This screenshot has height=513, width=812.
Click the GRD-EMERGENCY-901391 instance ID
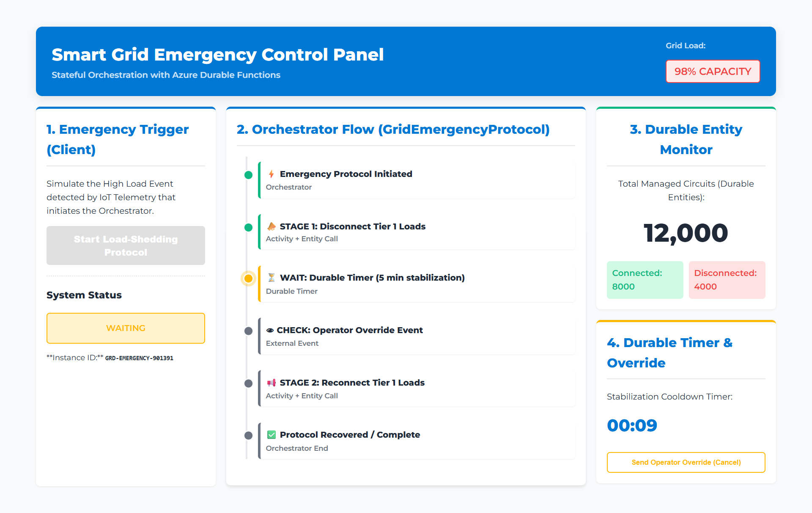pyautogui.click(x=139, y=358)
